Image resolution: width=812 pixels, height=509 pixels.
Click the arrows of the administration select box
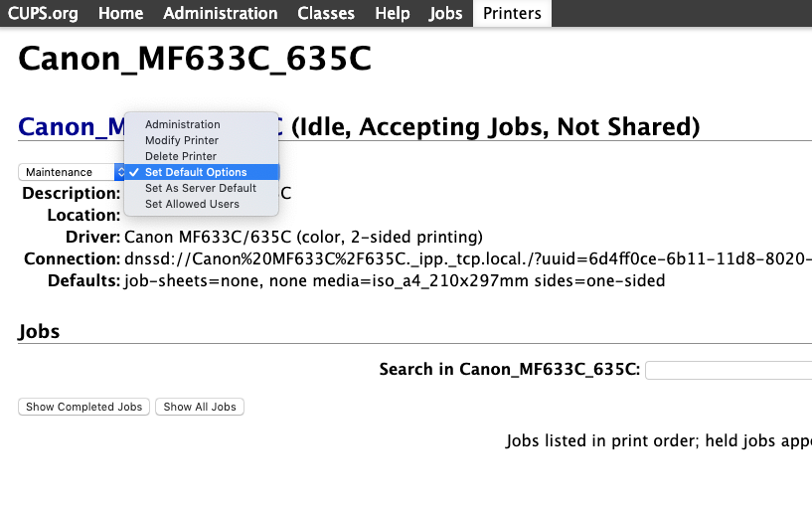click(x=120, y=172)
